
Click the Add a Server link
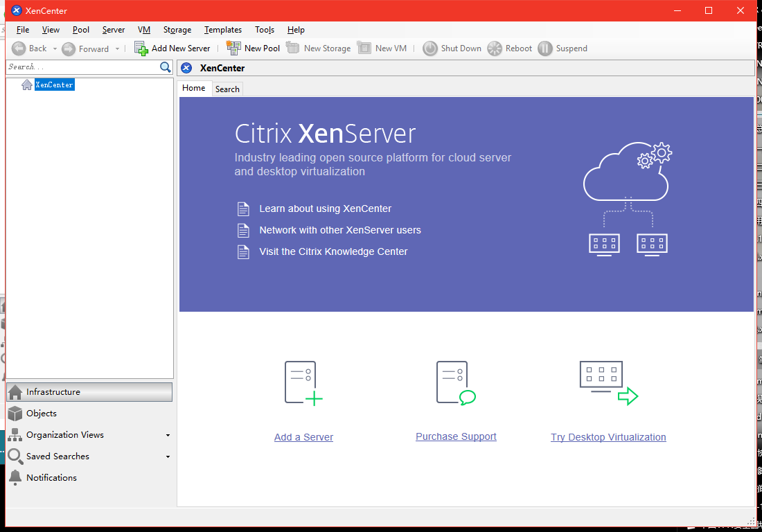[303, 437]
